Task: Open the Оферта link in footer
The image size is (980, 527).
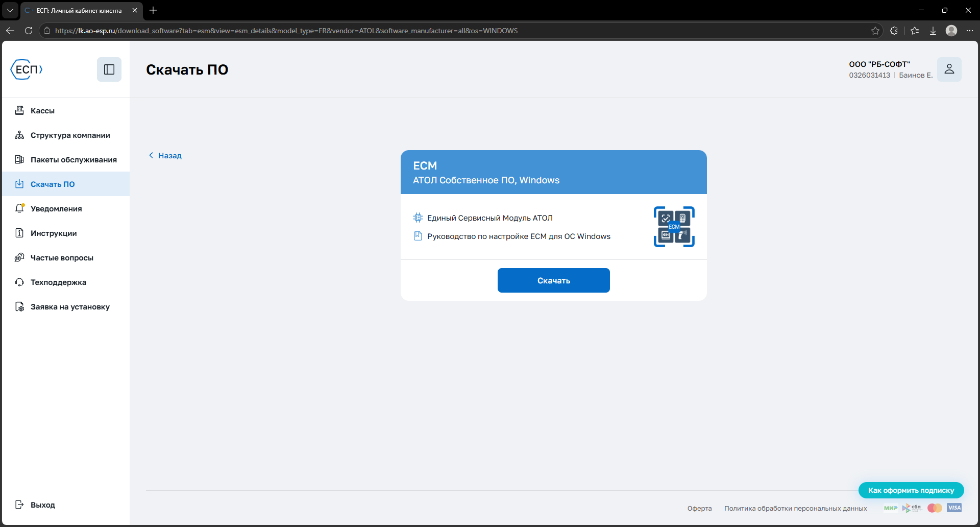Action: (699, 508)
